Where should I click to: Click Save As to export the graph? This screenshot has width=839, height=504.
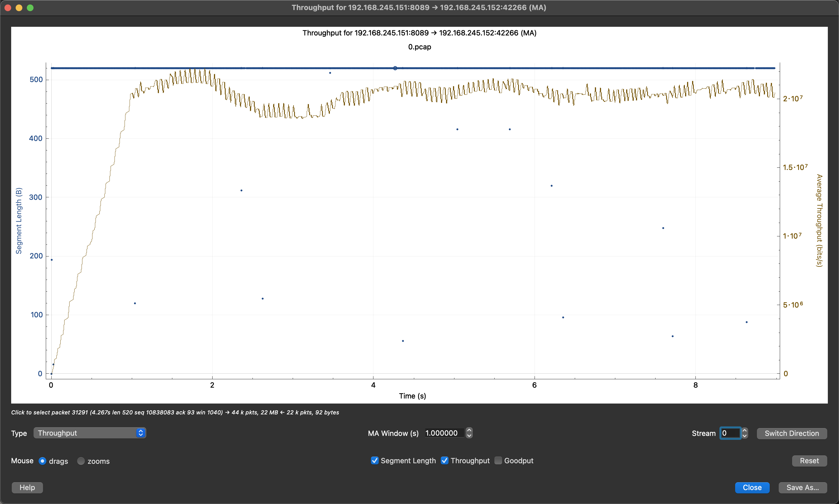point(802,487)
